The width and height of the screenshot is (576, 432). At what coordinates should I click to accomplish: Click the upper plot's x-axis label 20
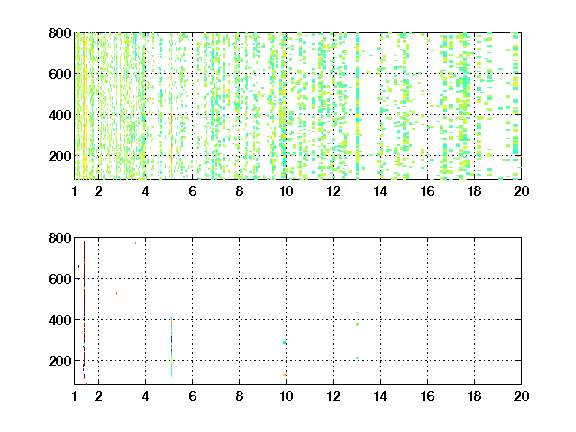pyautogui.click(x=521, y=191)
